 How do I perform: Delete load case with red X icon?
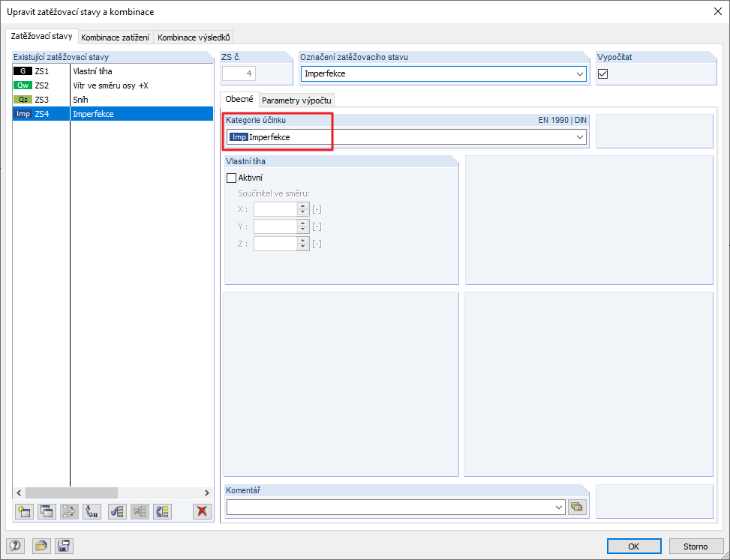point(202,511)
